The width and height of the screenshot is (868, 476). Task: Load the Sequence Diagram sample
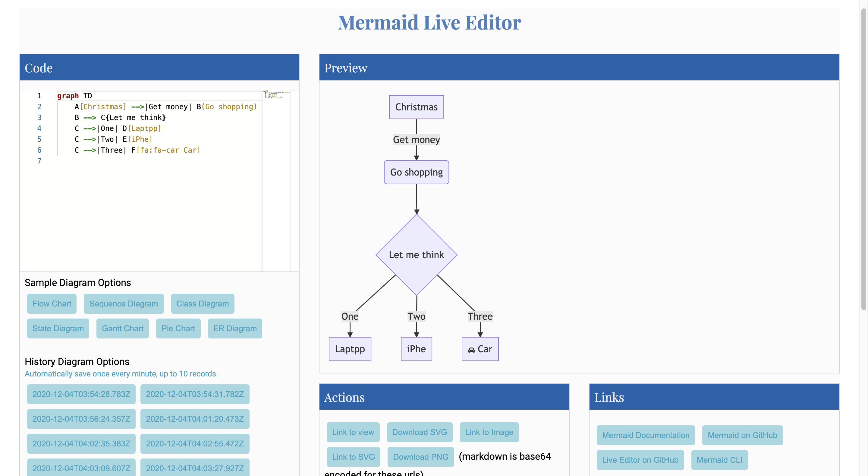tap(124, 304)
